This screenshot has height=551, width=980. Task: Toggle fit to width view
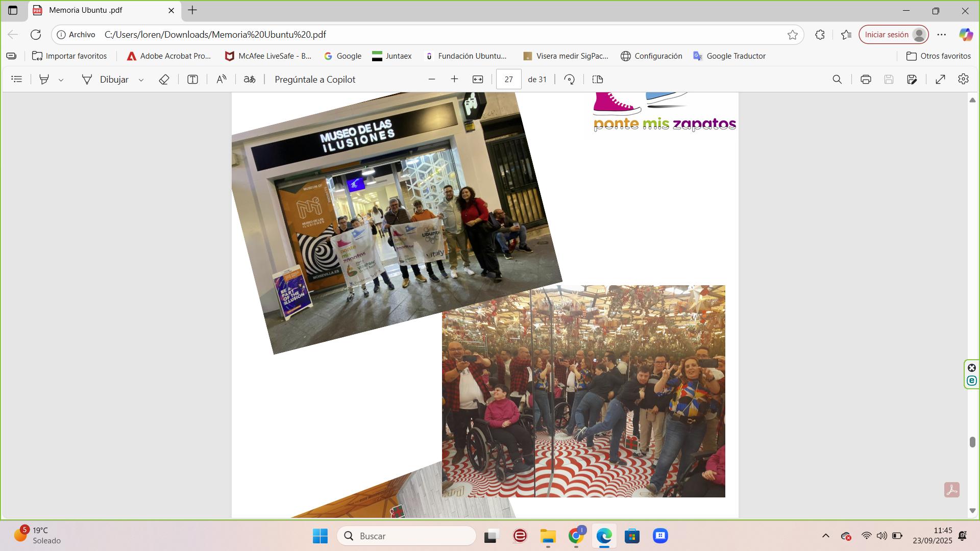click(x=478, y=80)
